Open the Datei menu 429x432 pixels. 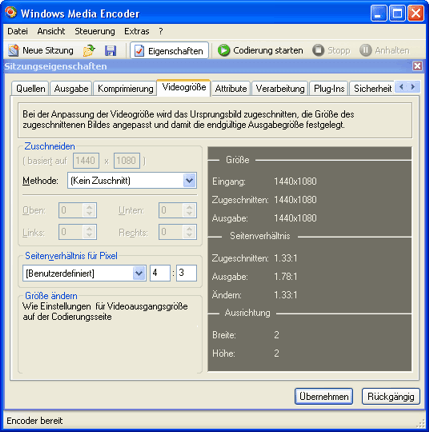click(x=18, y=31)
